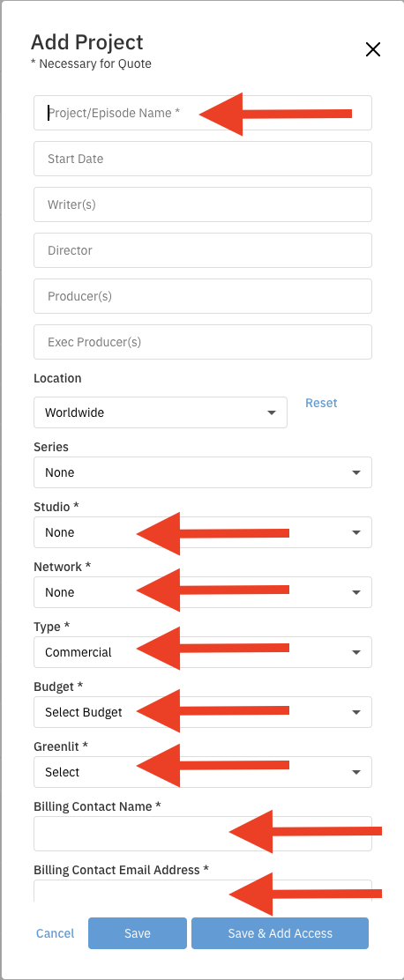Focus the Exec Producer(s) field
404x980 pixels.
(203, 342)
